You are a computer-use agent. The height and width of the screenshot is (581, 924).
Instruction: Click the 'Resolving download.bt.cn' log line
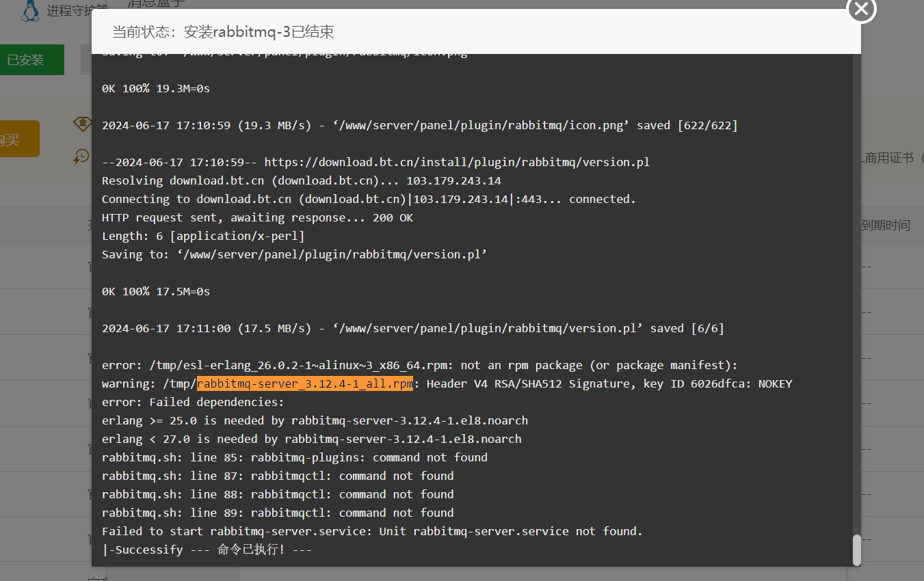pos(302,180)
